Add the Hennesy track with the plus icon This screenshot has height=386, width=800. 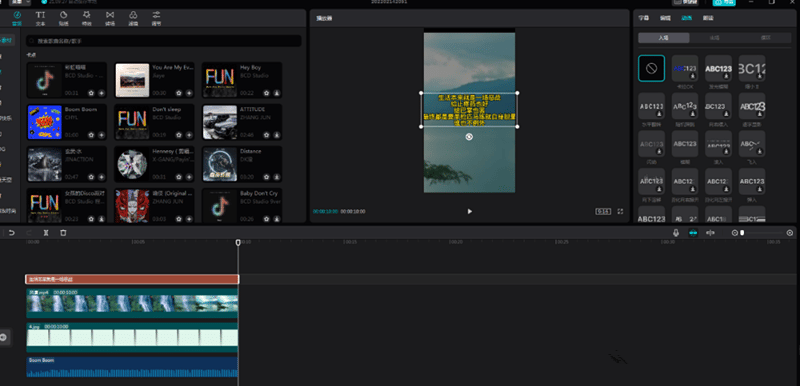[x=189, y=177]
